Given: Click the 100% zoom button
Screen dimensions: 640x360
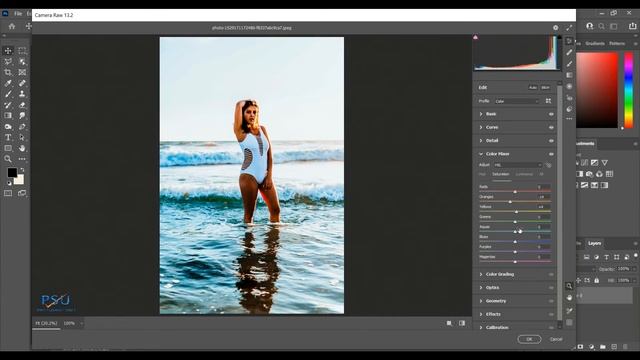Looking at the screenshot, I should tap(69, 323).
